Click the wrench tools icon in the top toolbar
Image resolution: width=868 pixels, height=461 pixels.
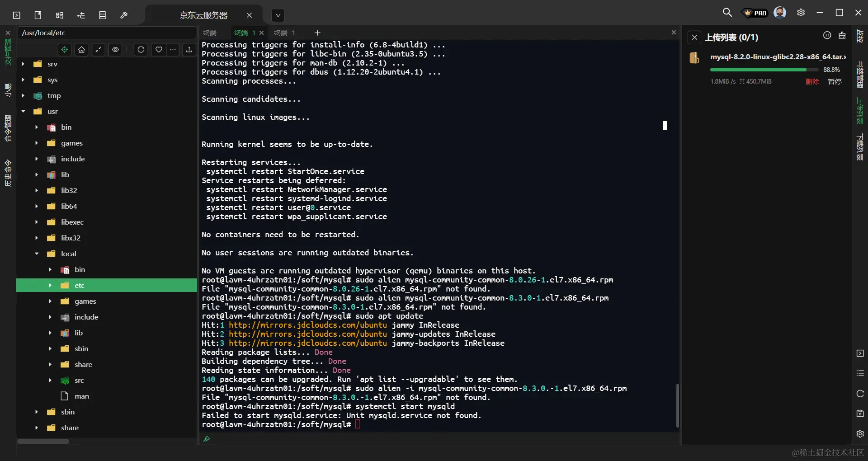tap(124, 15)
